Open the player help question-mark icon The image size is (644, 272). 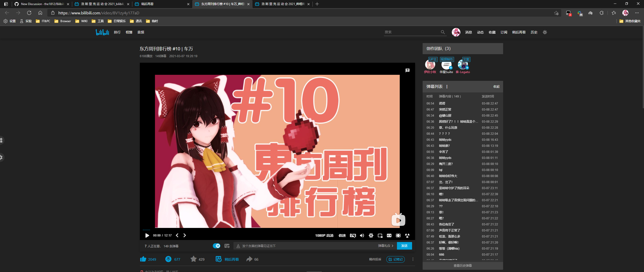408,71
